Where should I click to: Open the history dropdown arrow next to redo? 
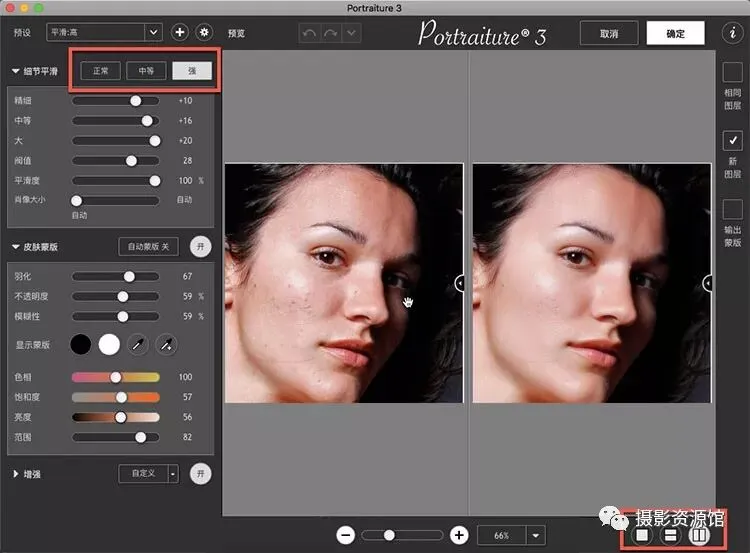352,33
